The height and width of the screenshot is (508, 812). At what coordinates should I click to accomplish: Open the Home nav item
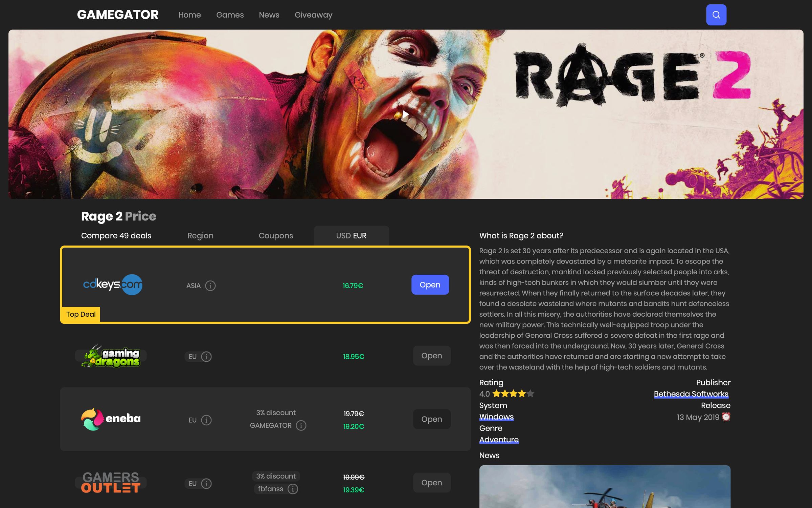pyautogui.click(x=189, y=15)
